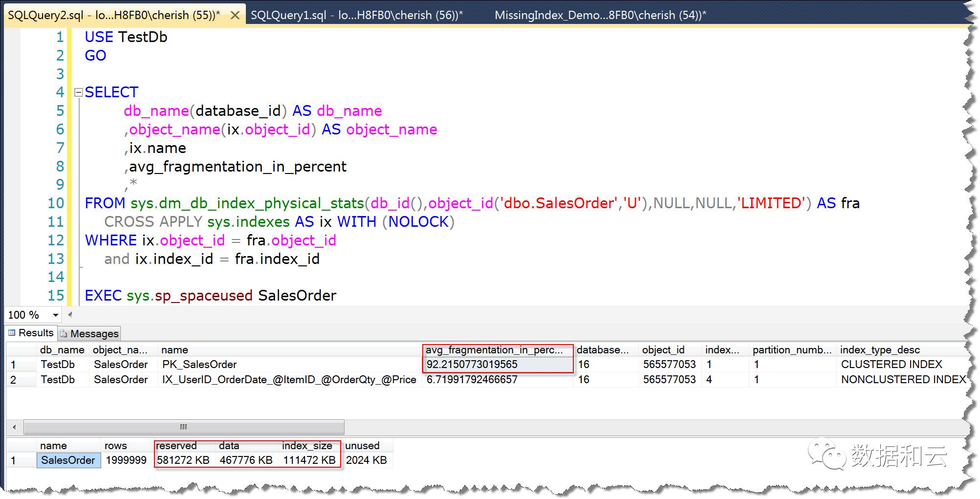The width and height of the screenshot is (980, 499).
Task: Select the rows column header
Action: (x=127, y=446)
